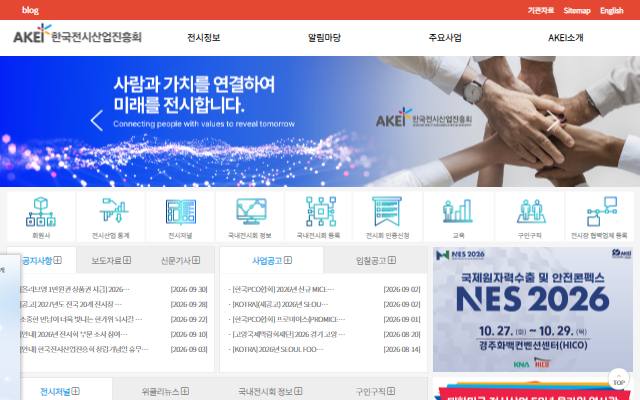Show the previous banner slide with left arrow
This screenshot has width=640, height=400.
[x=97, y=121]
